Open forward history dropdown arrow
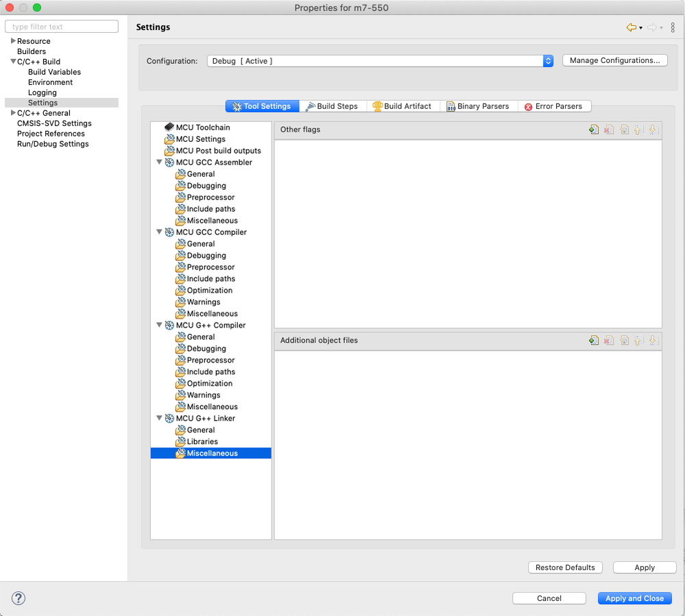Screen dimensions: 685x616 pyautogui.click(x=661, y=28)
